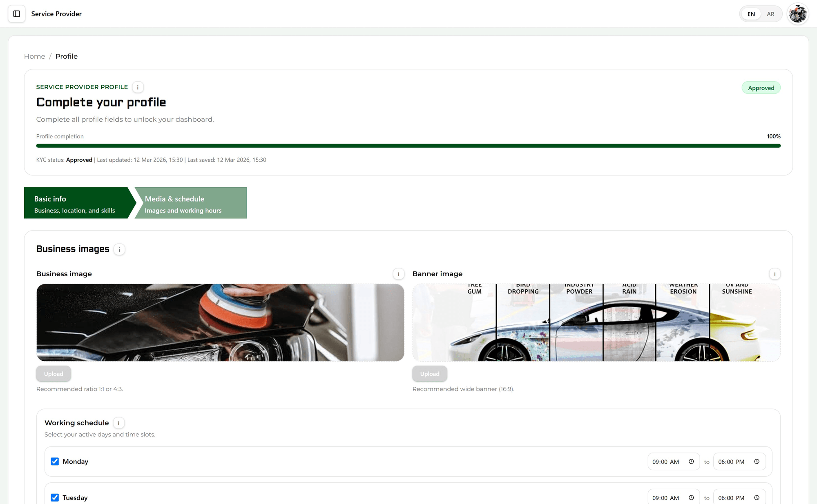
Task: Click the Tuesday day label
Action: click(75, 497)
